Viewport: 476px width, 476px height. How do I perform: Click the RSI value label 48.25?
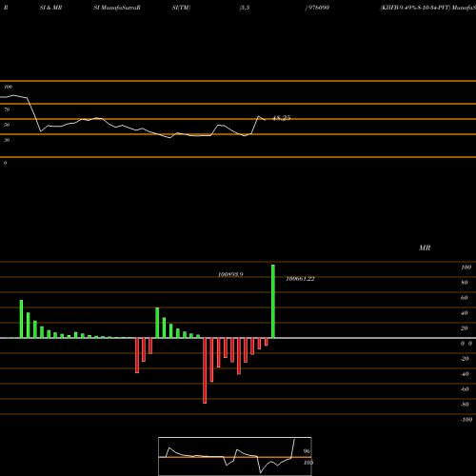pyautogui.click(x=282, y=118)
